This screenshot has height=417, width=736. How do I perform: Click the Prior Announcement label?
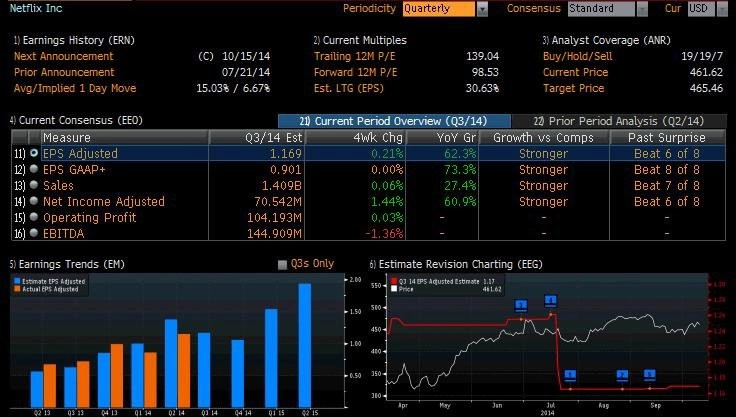(x=64, y=72)
